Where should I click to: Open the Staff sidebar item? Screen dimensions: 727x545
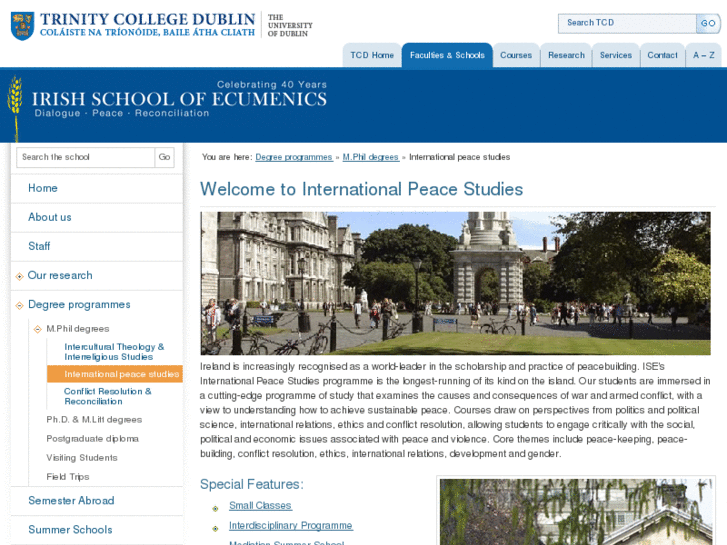[39, 246]
